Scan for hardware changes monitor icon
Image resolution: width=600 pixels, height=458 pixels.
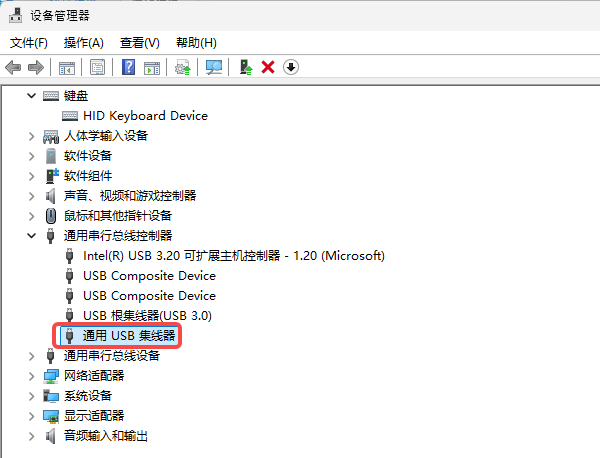[x=214, y=67]
